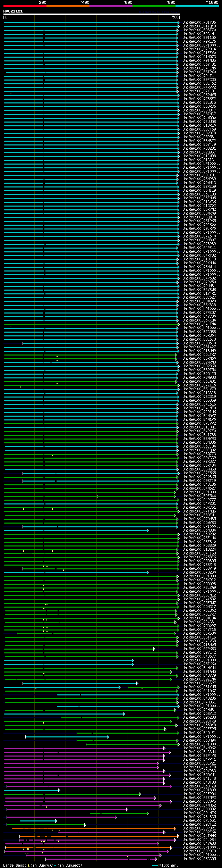Screen dimensions: 222x868
Task: Select the UniRef100_A8Q231 label
Action: 199,148
